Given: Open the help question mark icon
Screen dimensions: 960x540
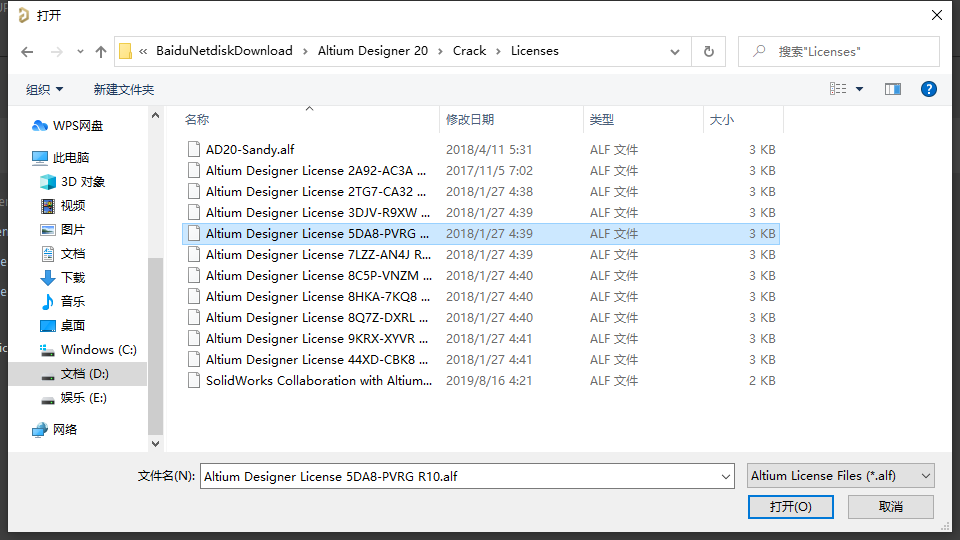Looking at the screenshot, I should tap(928, 89).
